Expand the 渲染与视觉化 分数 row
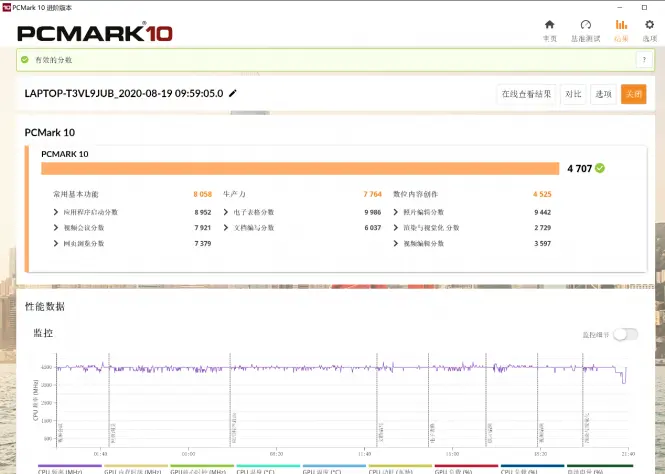Screen dimensions: 665x474 [x=396, y=228]
